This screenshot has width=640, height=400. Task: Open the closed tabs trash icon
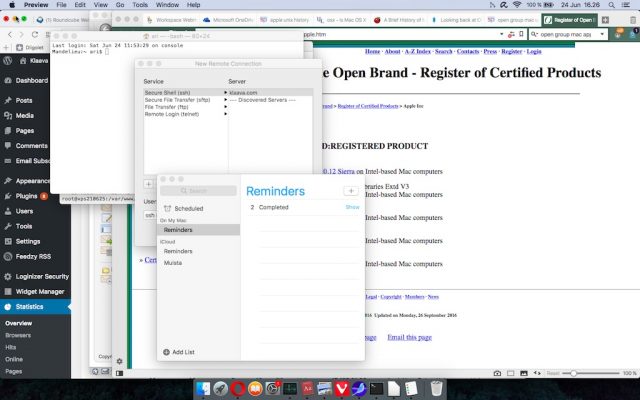pyautogui.click(x=633, y=20)
